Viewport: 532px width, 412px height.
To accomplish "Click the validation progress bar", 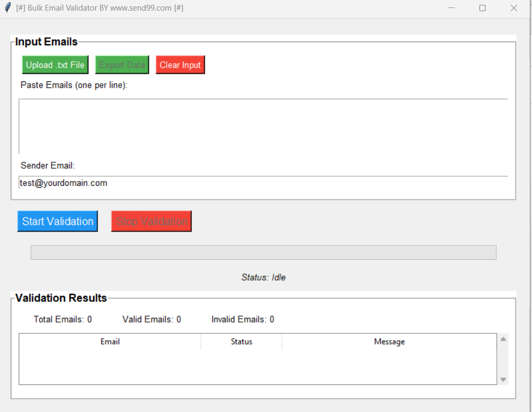I will coord(263,252).
